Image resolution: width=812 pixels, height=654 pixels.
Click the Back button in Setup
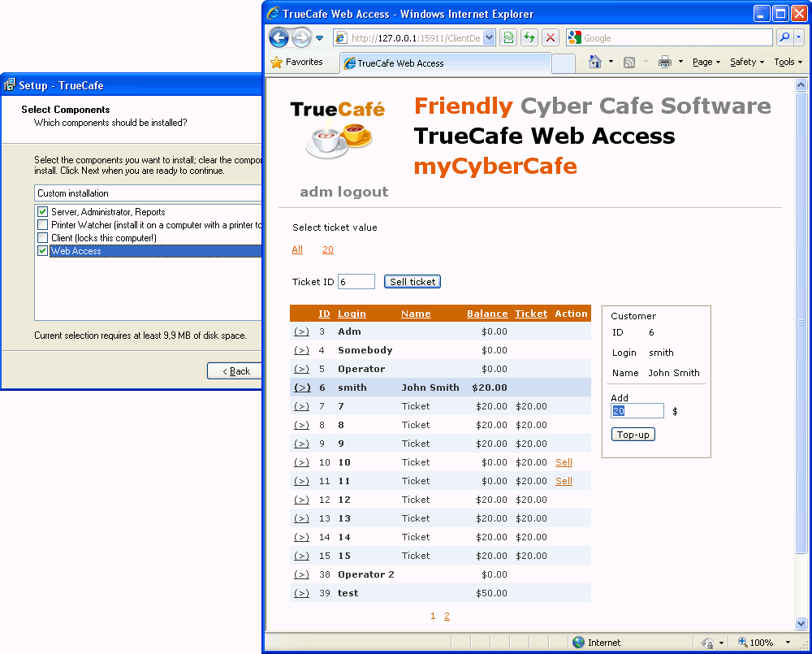click(235, 371)
